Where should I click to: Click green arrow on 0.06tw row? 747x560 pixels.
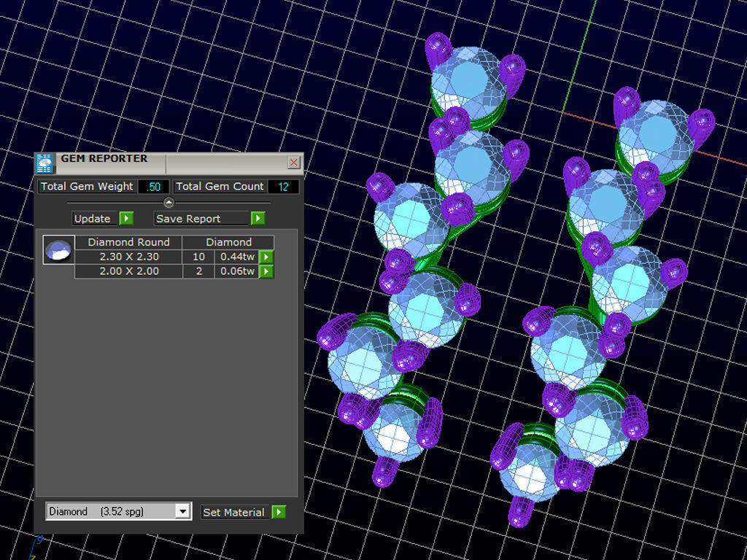pos(266,271)
